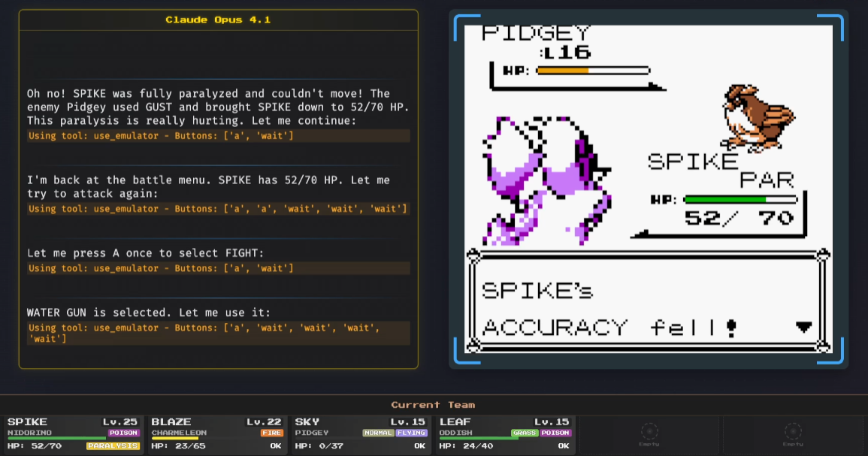Click the ODDISH species label
868x456 pixels.
tap(455, 433)
